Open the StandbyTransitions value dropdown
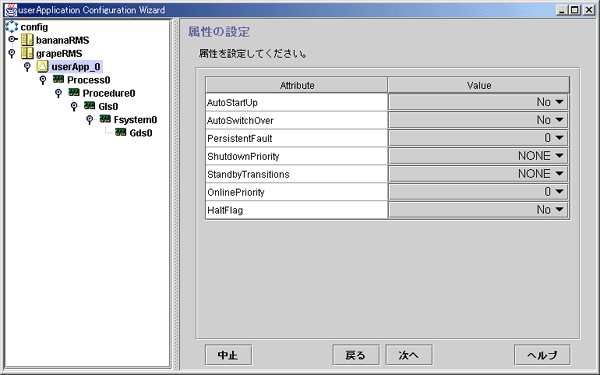600x375 pixels. pos(478,174)
